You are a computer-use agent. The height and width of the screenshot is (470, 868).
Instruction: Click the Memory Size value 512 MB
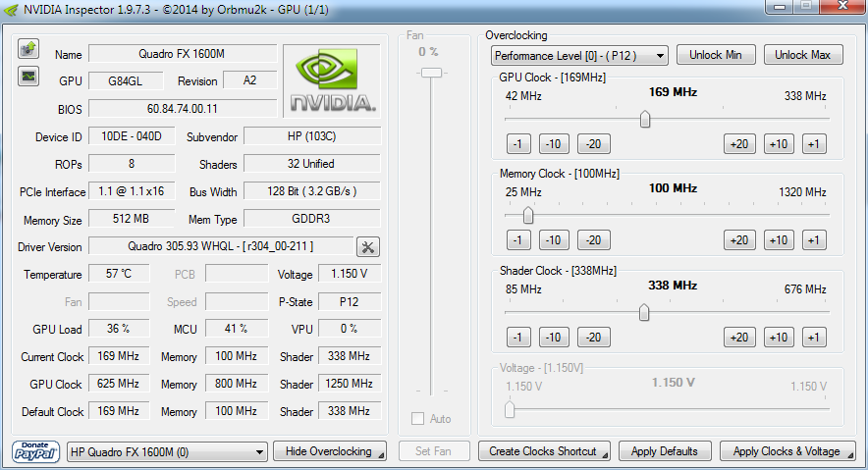pos(132,219)
